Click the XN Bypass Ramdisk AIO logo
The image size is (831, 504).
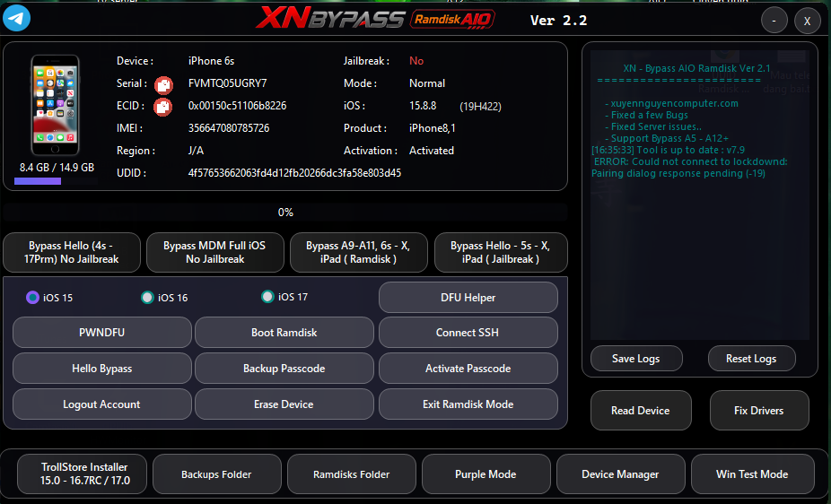tap(375, 19)
